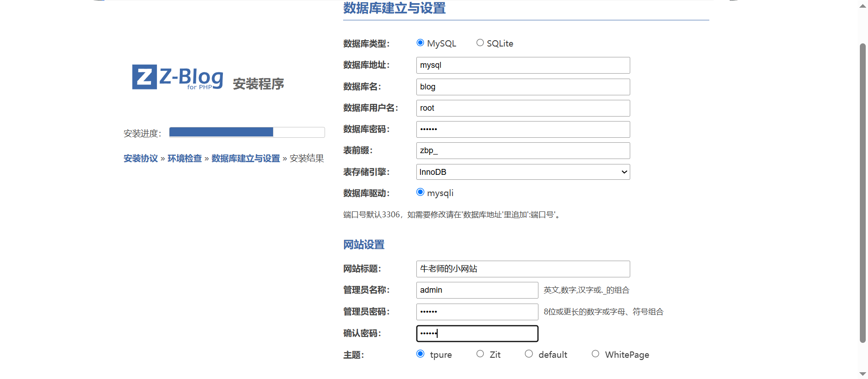Click the website title input field
This screenshot has height=379, width=868.
[x=523, y=269]
